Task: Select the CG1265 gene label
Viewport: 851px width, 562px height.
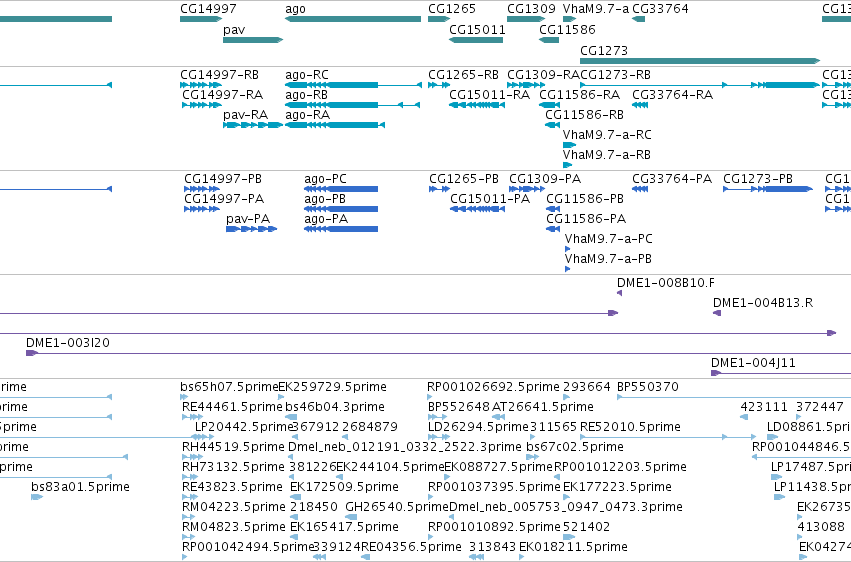Action: point(452,9)
